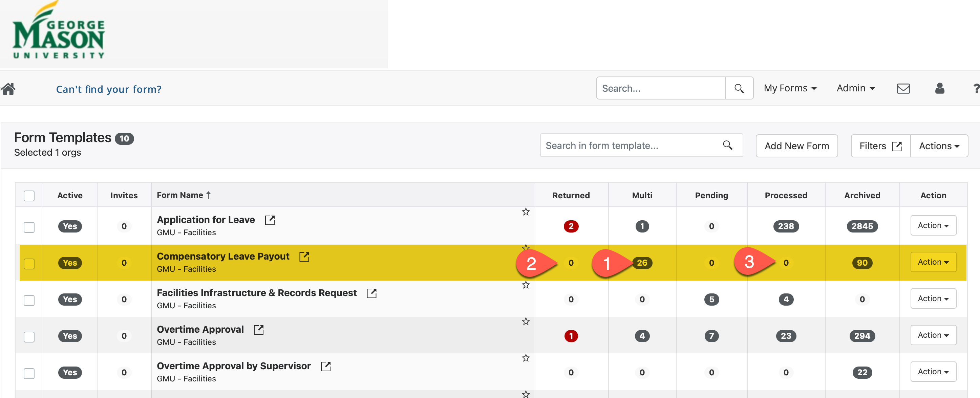Image resolution: width=980 pixels, height=398 pixels.
Task: Open Compensatory Leave Payout external link icon
Action: tap(304, 257)
